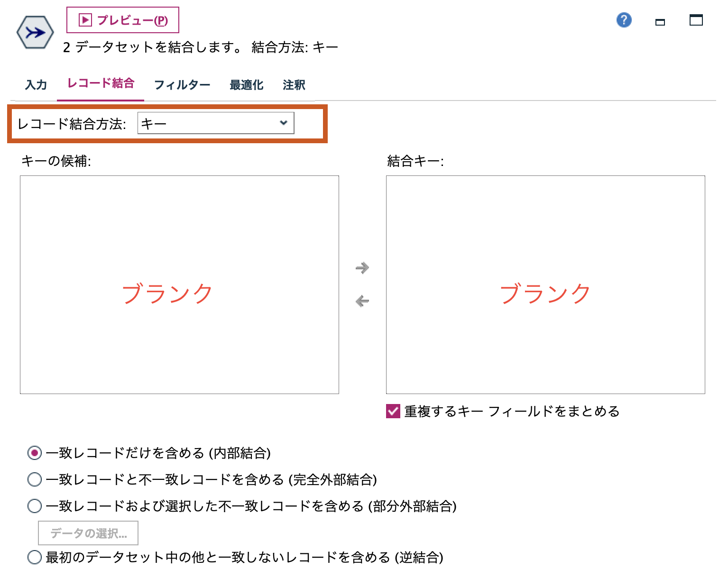Select the 完全外部結合 radio button
The width and height of the screenshot is (719, 588).
coord(34,479)
